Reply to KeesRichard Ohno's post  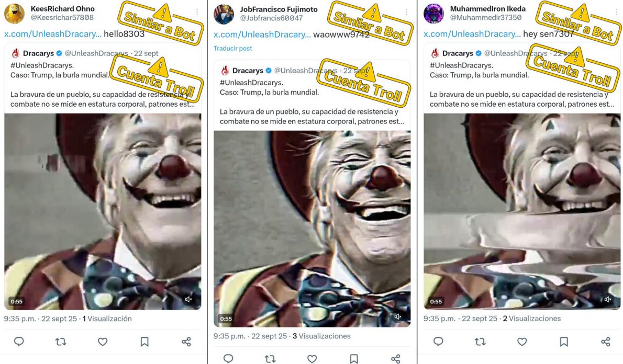click(19, 342)
